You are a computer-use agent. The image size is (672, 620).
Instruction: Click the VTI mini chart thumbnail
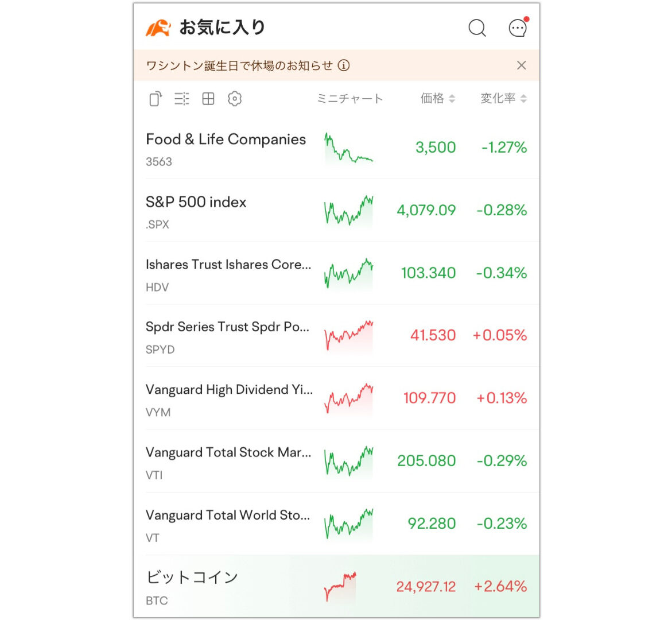tap(349, 461)
